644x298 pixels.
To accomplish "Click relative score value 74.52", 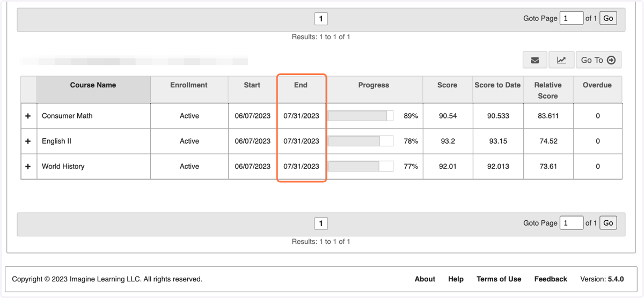I will click(x=548, y=141).
